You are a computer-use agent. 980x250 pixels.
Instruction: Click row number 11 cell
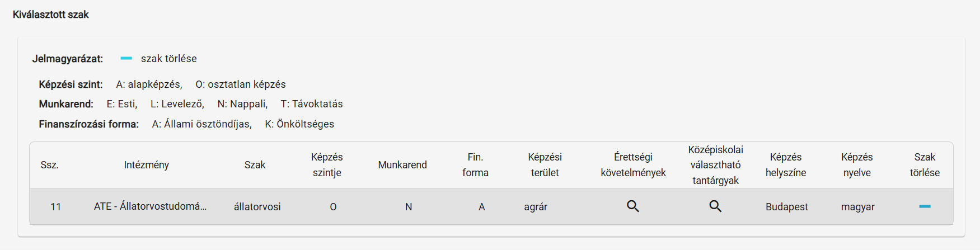[x=55, y=207]
